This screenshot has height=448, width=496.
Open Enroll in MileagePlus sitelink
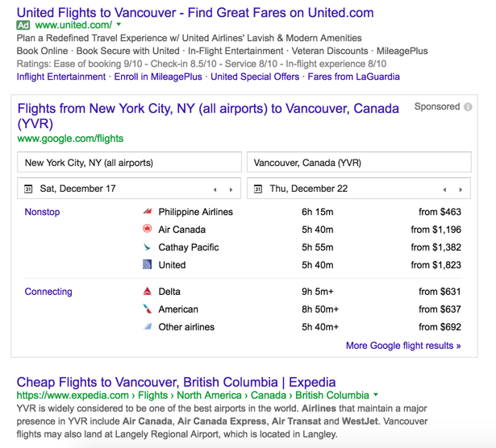tap(158, 77)
